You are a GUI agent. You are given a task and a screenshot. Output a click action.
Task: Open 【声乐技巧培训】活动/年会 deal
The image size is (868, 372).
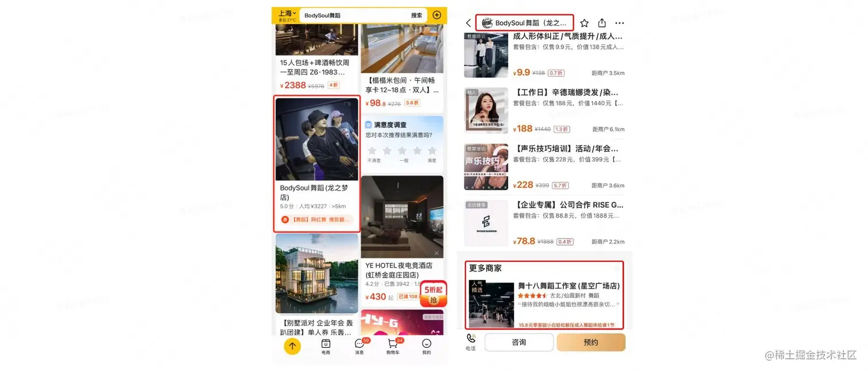(x=567, y=149)
